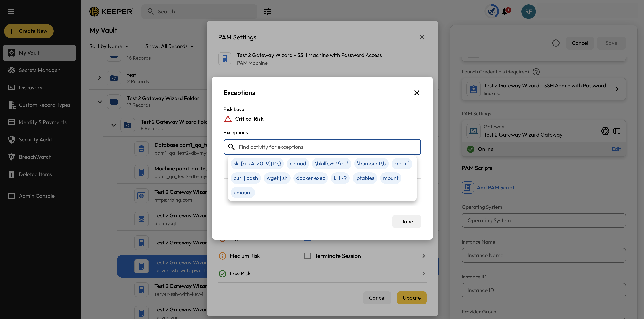Click the Gateway rotation settings icon
The height and width of the screenshot is (319, 644).
point(605,131)
